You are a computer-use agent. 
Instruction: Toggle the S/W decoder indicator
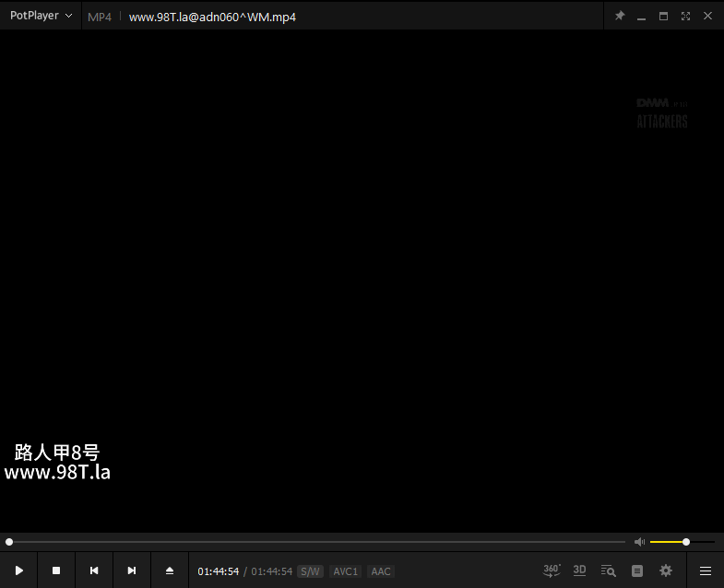310,571
